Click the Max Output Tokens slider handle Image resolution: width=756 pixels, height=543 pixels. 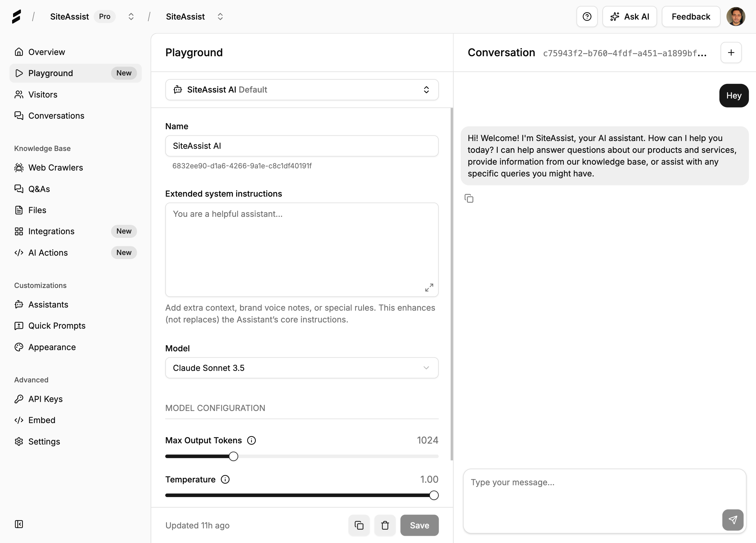pos(233,456)
